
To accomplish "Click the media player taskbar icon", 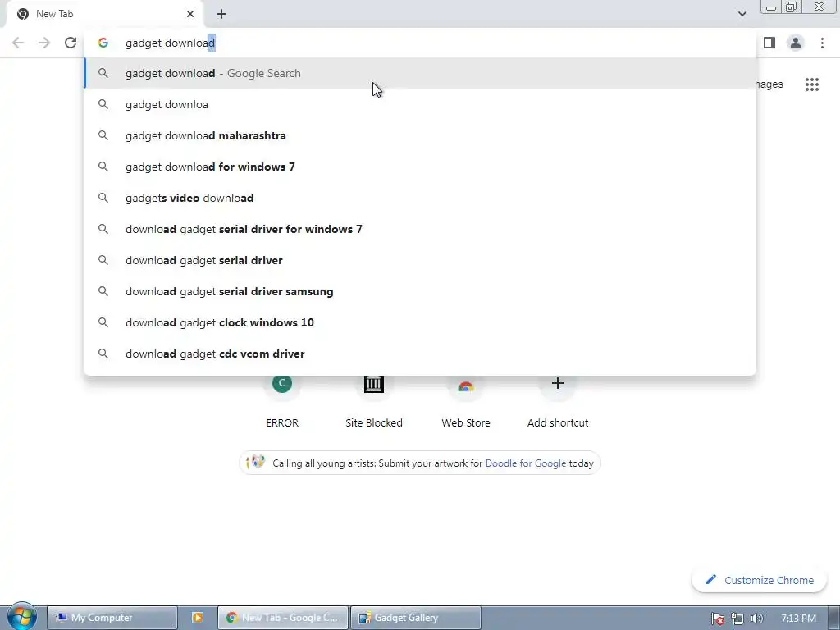I will (197, 618).
